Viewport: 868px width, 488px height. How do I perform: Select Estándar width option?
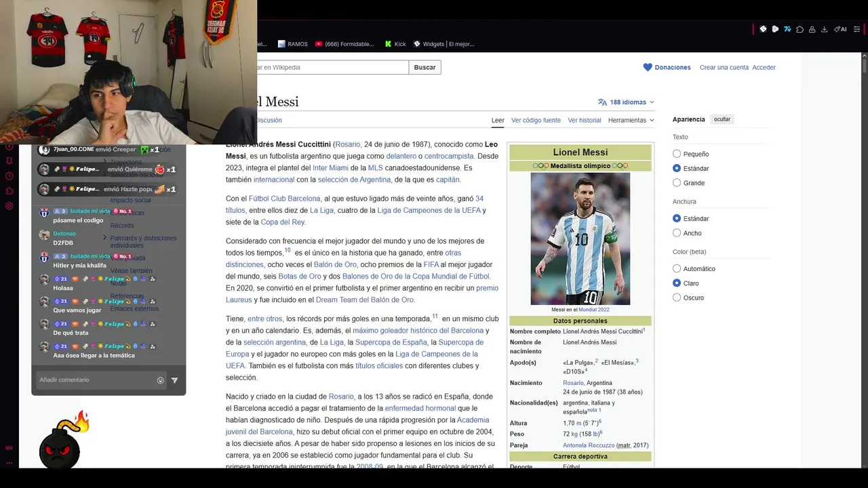[677, 218]
